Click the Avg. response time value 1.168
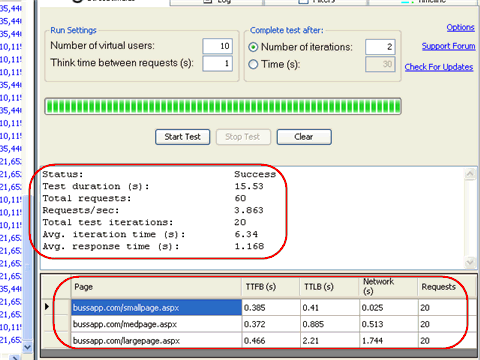The image size is (480, 360). tap(249, 246)
